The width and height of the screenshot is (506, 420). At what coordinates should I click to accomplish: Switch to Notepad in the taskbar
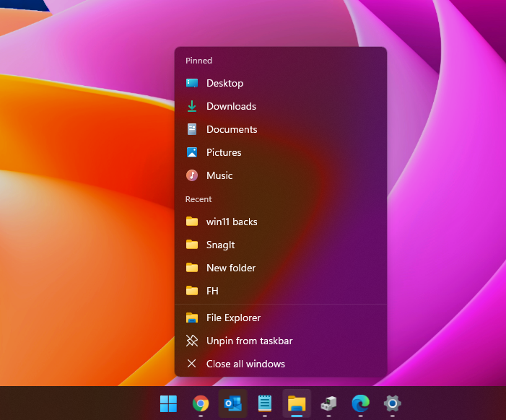click(265, 403)
